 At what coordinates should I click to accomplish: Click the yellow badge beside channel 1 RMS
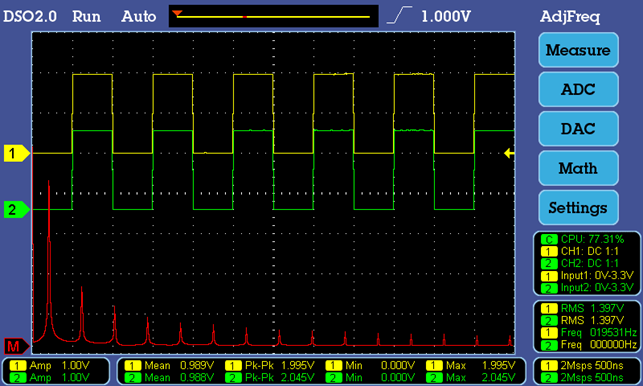pos(549,308)
